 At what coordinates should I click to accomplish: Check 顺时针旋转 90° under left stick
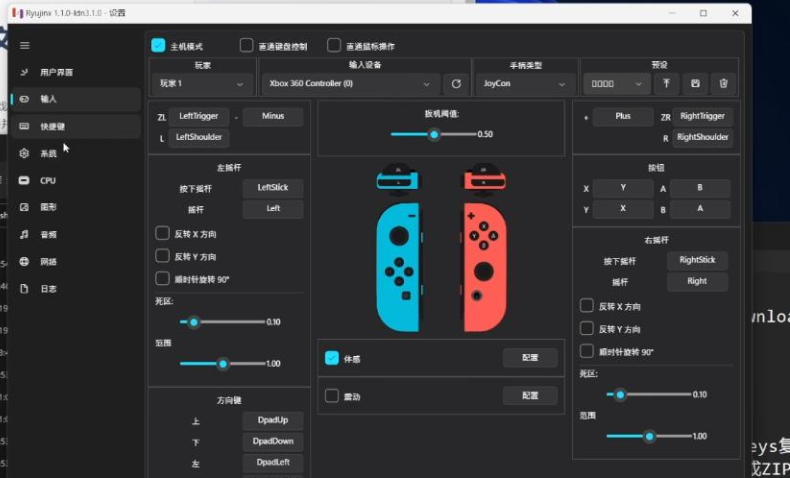pyautogui.click(x=162, y=279)
